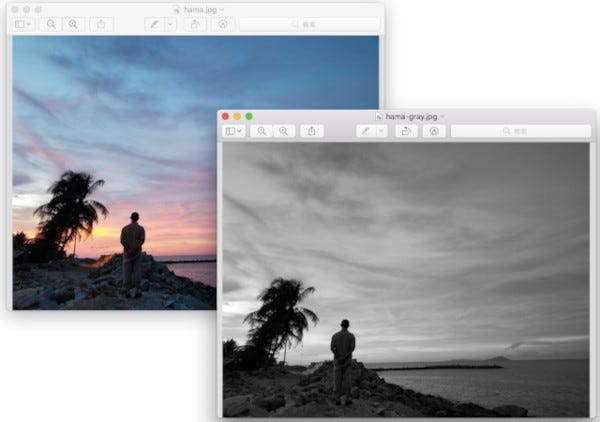
Task: Click hama-gray.jpg title to rename
Action: [410, 116]
